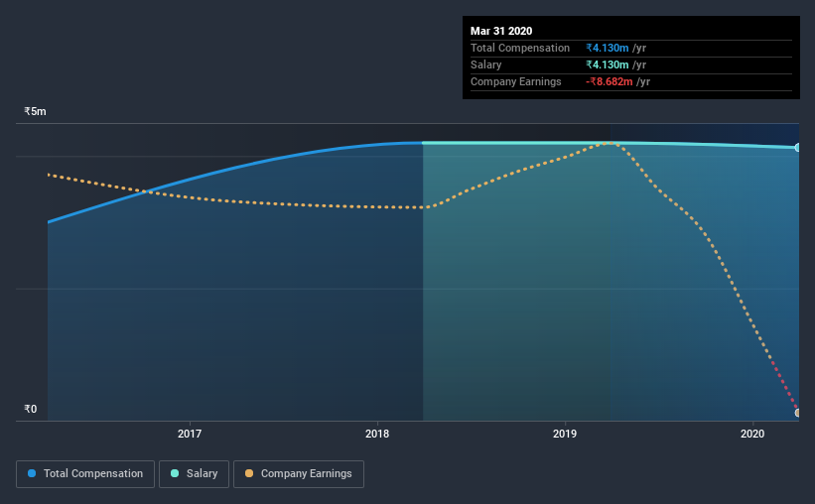Click the ₹0 y-axis label
Image resolution: width=815 pixels, height=504 pixels.
click(x=31, y=409)
